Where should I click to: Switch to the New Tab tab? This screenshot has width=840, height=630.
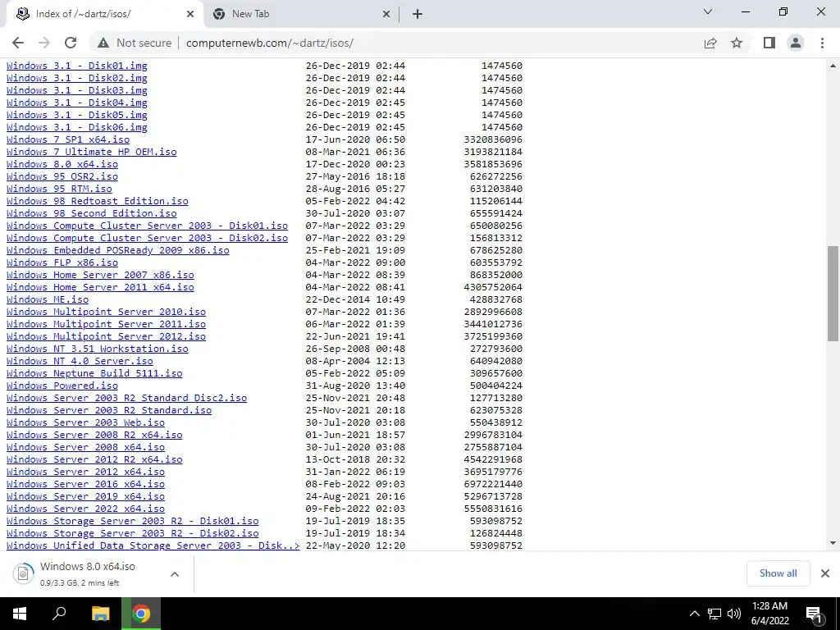301,15
